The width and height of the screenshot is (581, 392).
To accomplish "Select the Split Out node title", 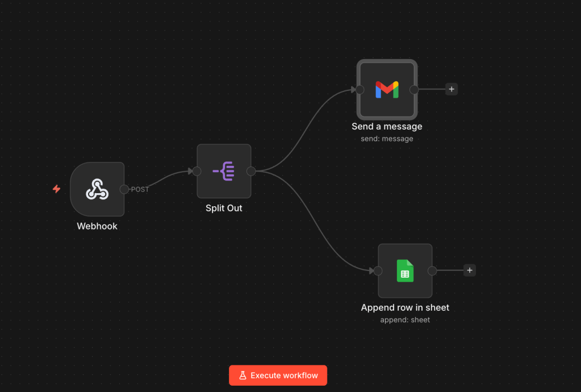I will tap(224, 208).
